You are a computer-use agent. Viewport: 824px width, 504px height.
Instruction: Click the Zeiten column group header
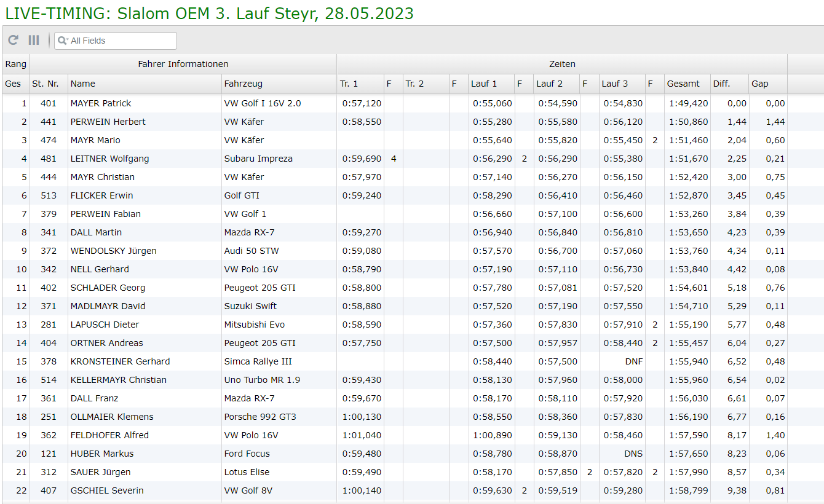point(562,64)
